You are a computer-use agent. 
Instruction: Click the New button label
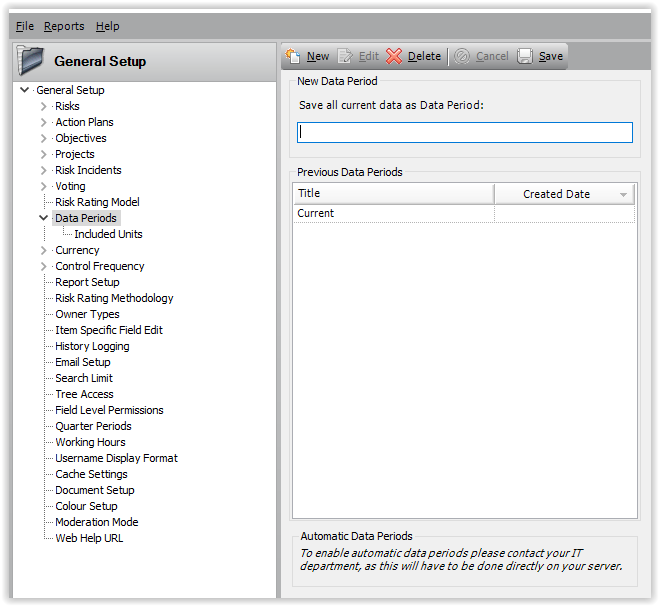coord(318,56)
